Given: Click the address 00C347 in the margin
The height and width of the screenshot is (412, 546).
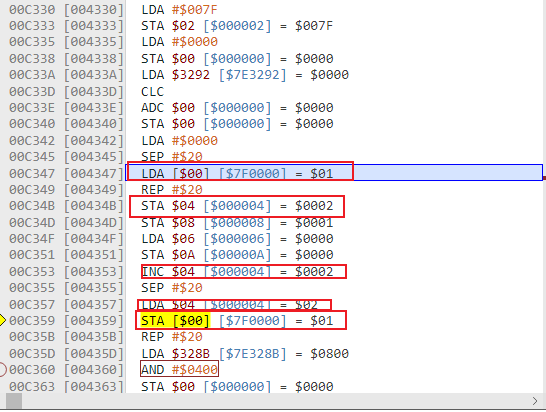Looking at the screenshot, I should click(32, 173).
